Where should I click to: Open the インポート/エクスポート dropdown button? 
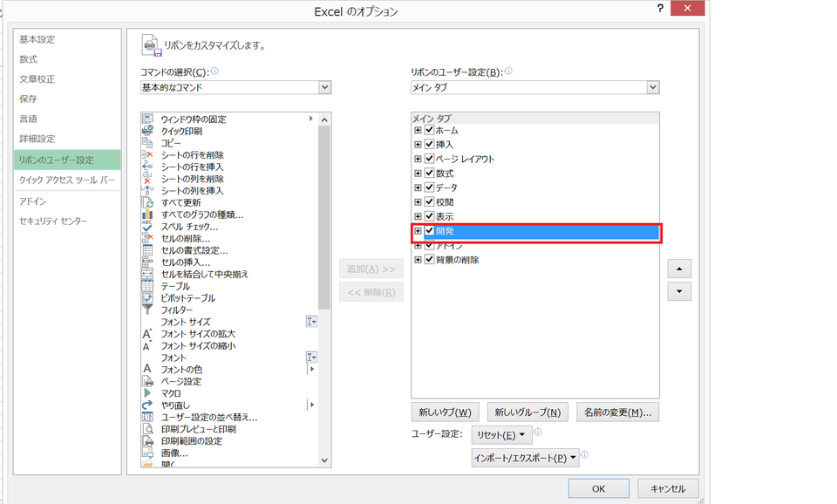[525, 458]
